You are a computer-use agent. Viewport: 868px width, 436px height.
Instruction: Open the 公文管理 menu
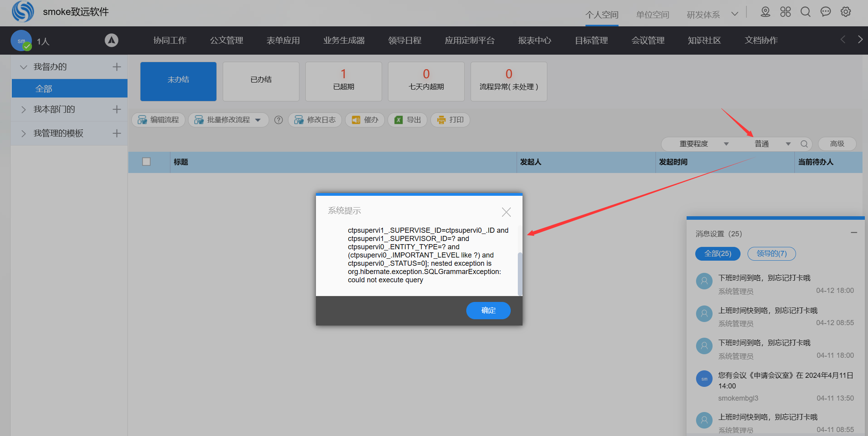[226, 40]
